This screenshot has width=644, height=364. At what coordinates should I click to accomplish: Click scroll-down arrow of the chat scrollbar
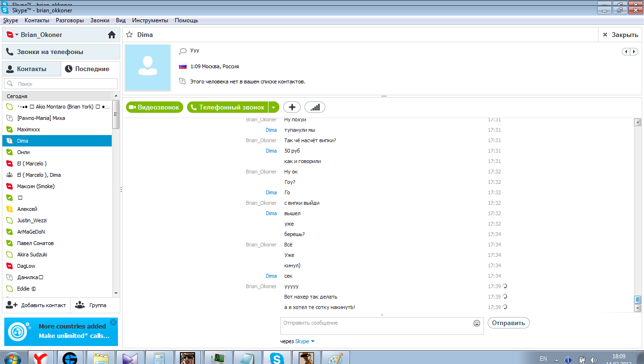click(x=637, y=308)
